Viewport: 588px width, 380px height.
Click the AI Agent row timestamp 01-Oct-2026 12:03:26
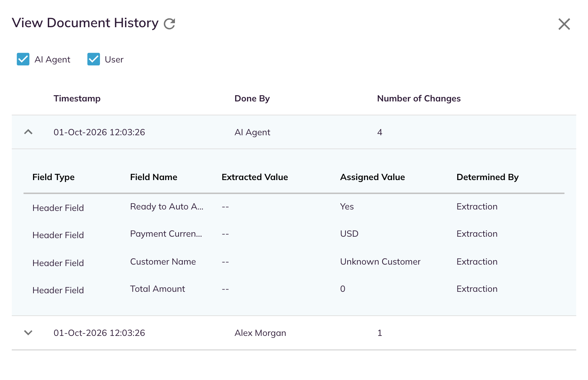[x=99, y=132]
